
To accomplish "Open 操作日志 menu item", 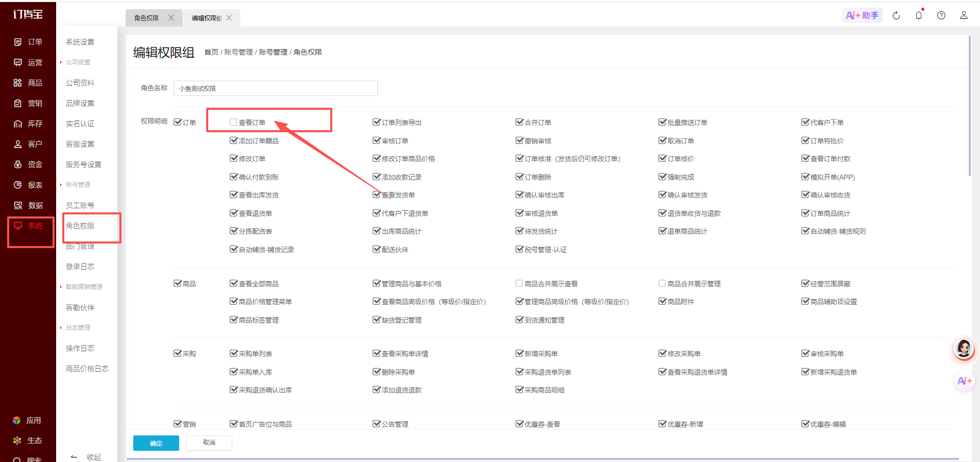I will [80, 348].
